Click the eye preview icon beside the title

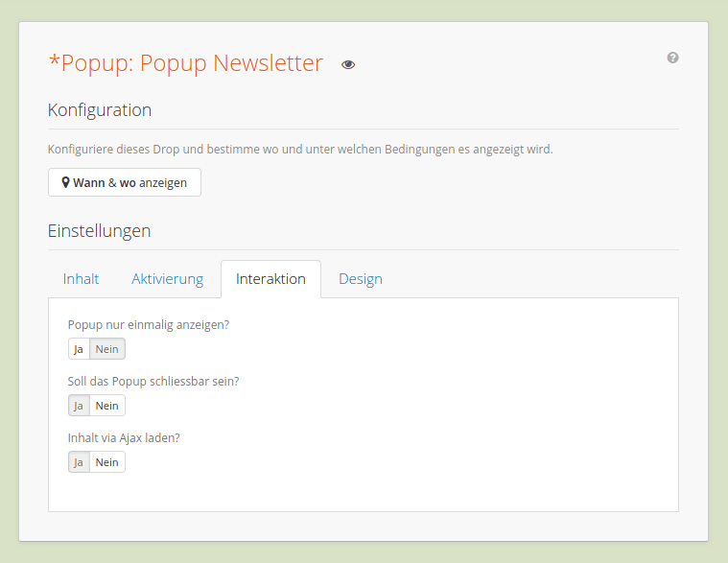[348, 64]
